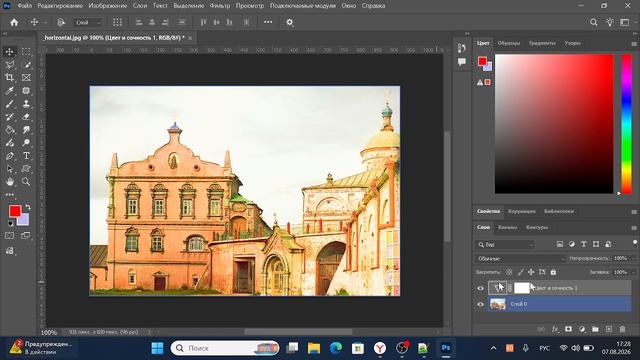The height and width of the screenshot is (360, 640).
Task: Select the Brush tool
Action: 9,104
